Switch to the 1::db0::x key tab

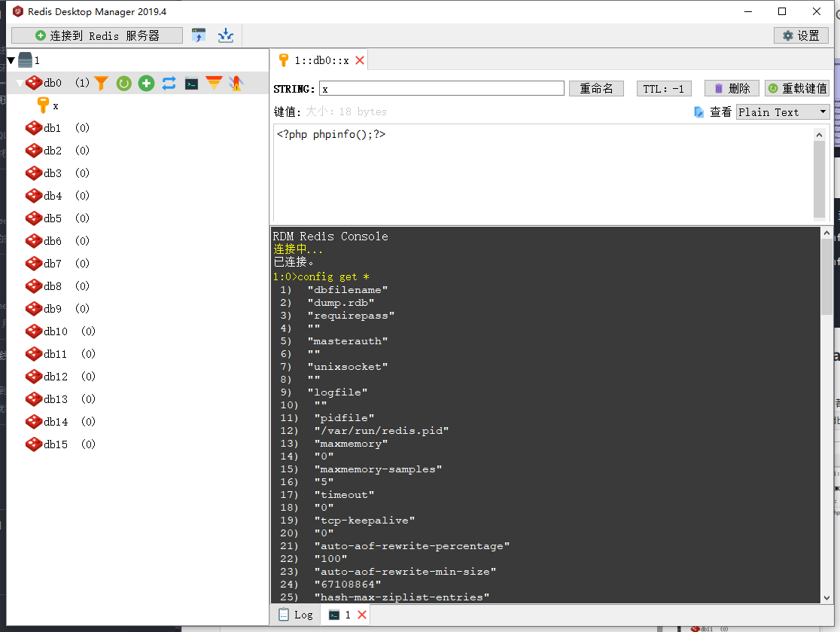pos(321,60)
